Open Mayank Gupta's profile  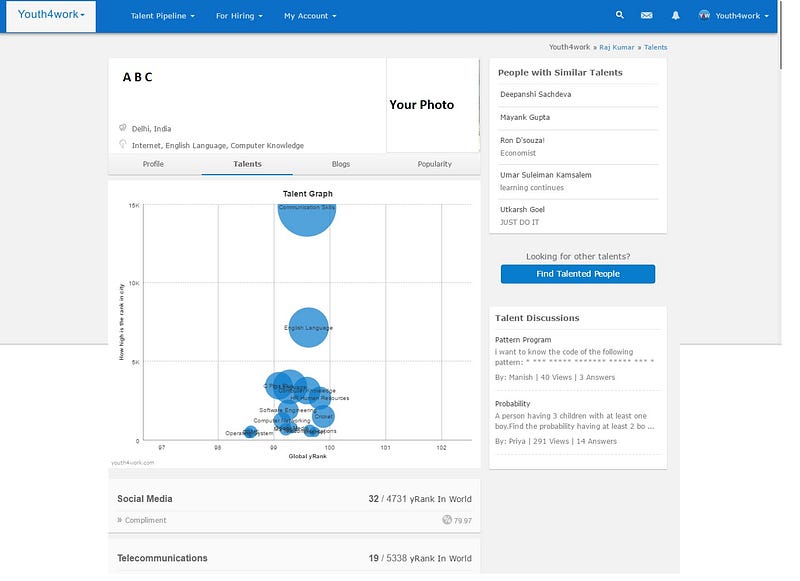tap(525, 117)
